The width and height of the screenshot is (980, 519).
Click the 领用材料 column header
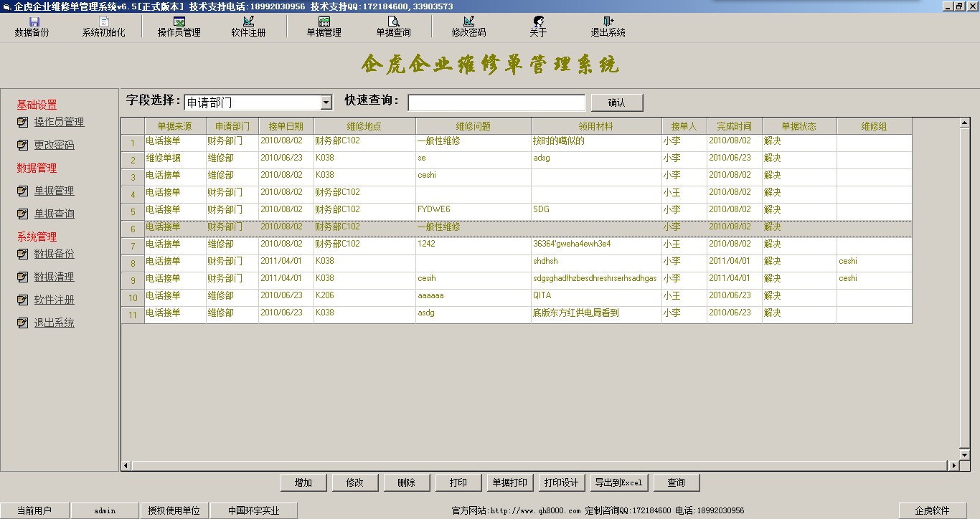[x=596, y=126]
